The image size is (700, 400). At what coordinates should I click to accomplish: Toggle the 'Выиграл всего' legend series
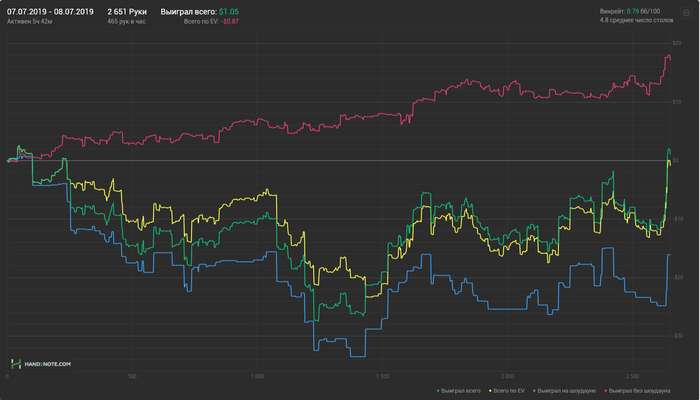pyautogui.click(x=458, y=391)
